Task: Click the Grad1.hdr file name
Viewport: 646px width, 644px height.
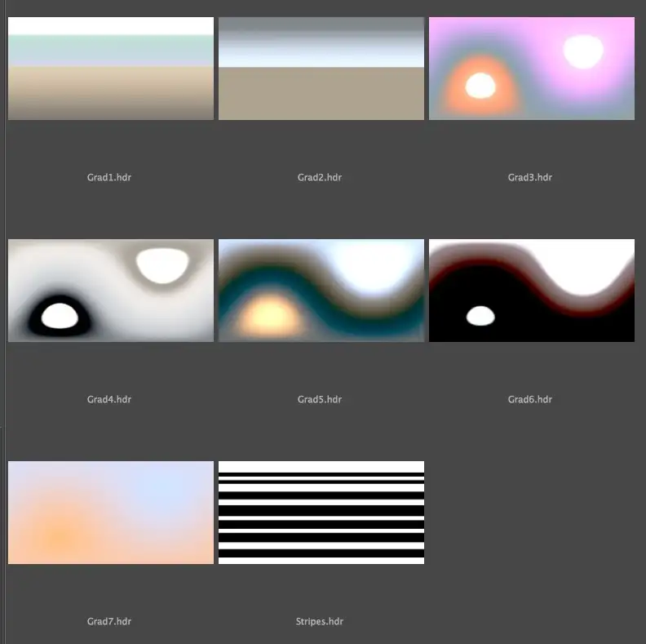Action: pos(109,177)
